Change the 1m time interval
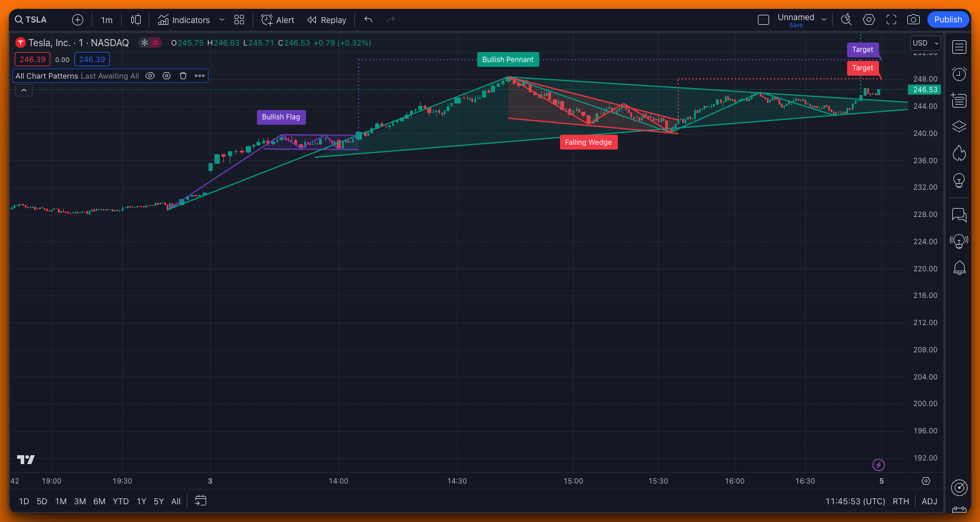980x522 pixels. point(106,20)
